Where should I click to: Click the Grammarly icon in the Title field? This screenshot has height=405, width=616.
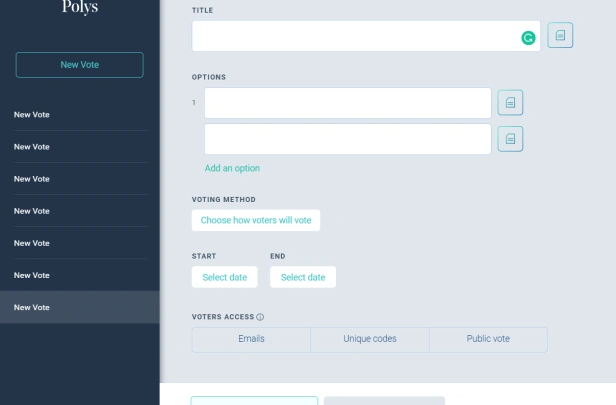click(528, 38)
